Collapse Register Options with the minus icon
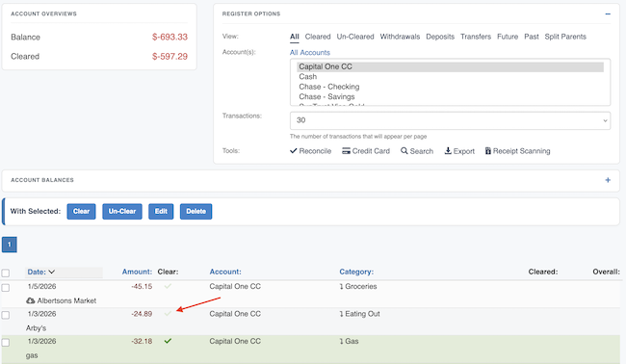 608,14
